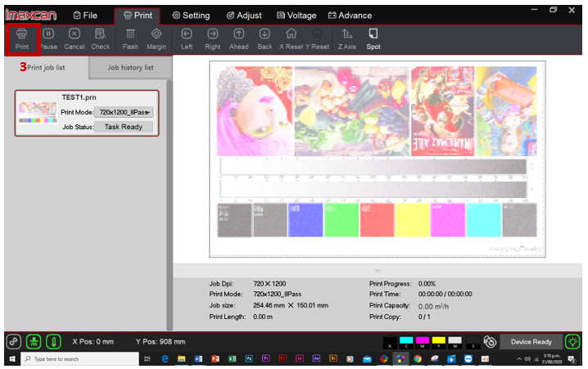
Task: Toggle the Flash function
Action: coord(130,39)
